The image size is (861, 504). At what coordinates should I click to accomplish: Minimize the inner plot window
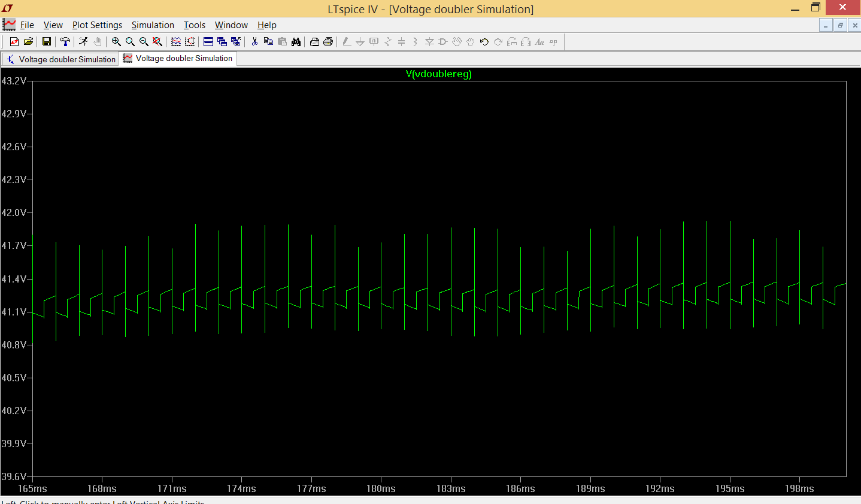tap(826, 25)
